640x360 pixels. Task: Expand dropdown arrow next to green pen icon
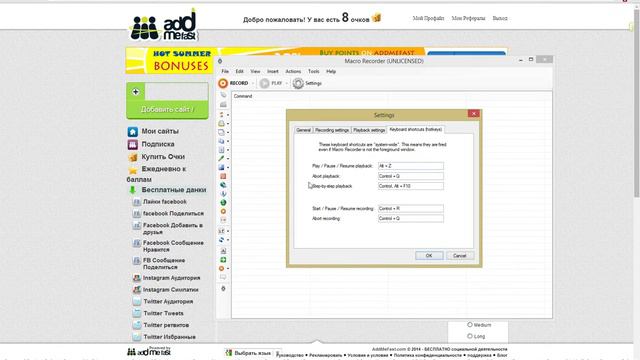pos(228,159)
